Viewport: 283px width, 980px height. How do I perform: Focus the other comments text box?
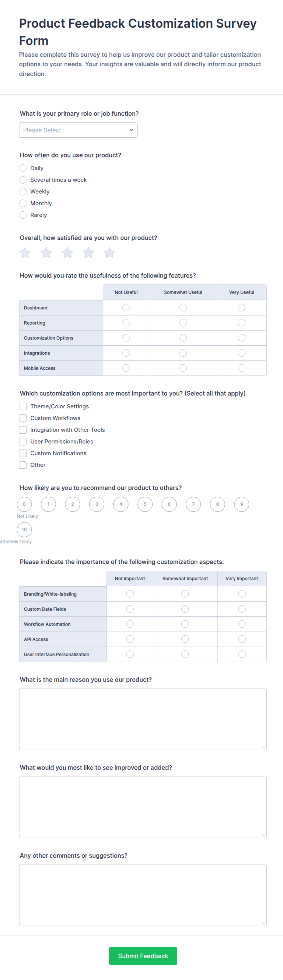(143, 895)
